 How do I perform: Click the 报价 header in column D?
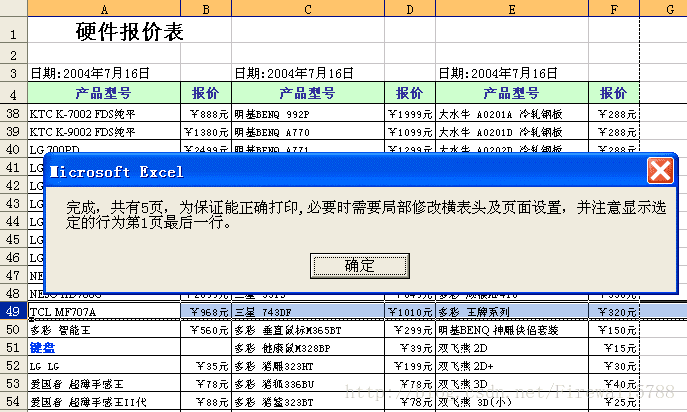(410, 93)
